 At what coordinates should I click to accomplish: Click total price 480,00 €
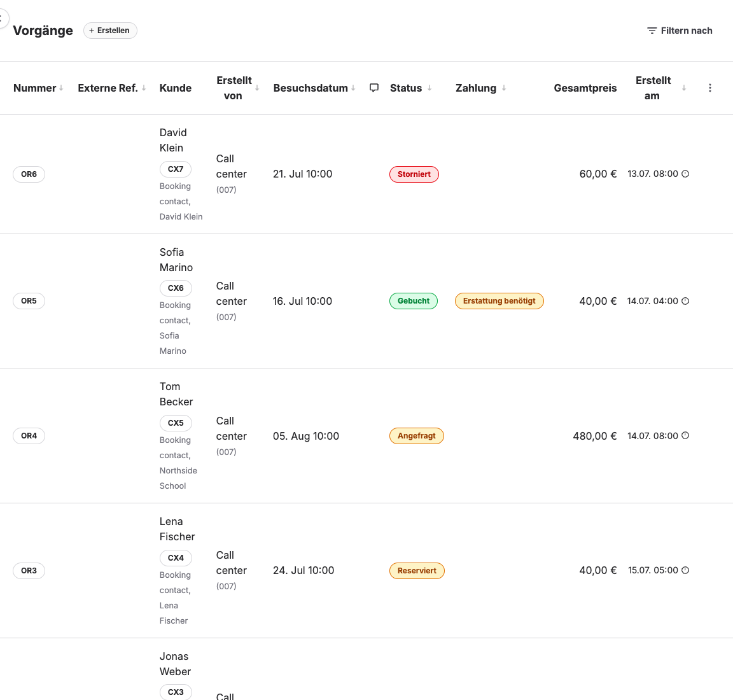point(595,436)
